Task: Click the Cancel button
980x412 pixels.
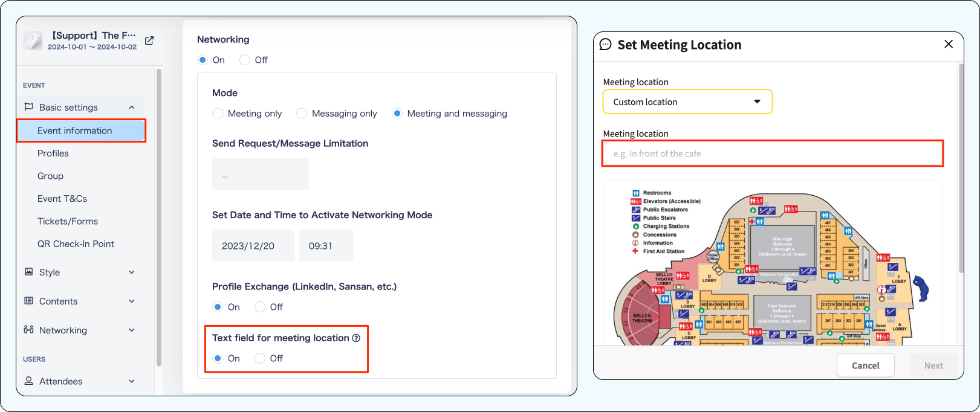Action: click(865, 365)
